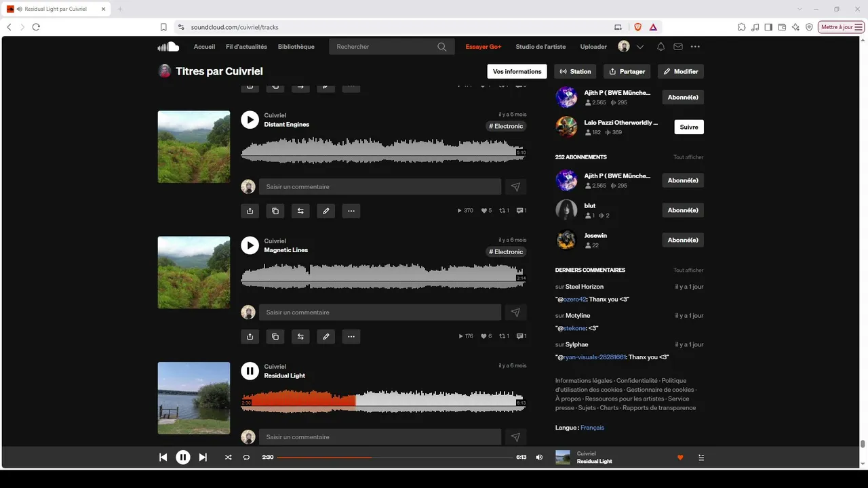This screenshot has height=488, width=868.
Task: Reload the page in browser
Action: (36, 27)
